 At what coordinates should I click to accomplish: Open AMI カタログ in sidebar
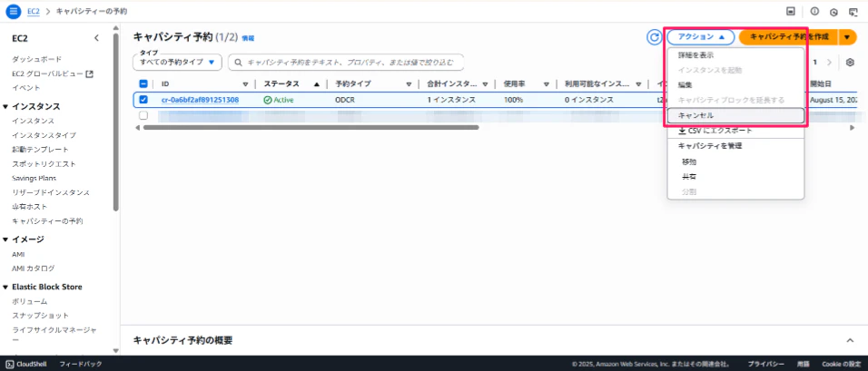coord(34,268)
